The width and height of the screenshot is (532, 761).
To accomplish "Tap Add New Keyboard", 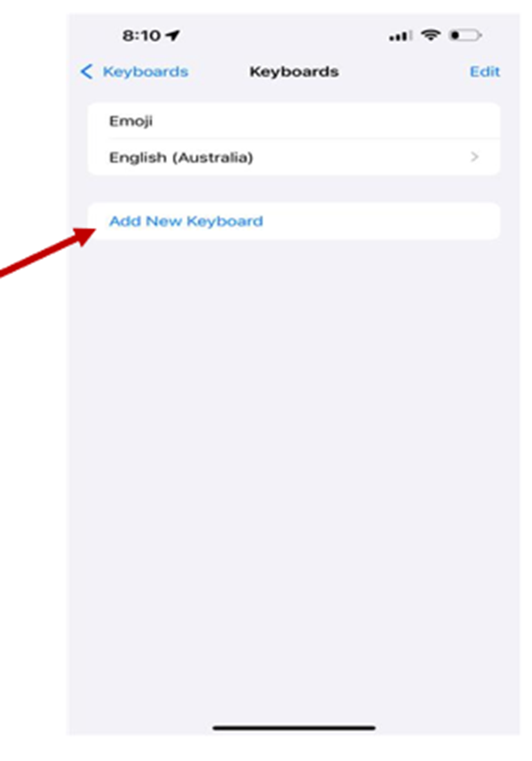I will point(186,221).
